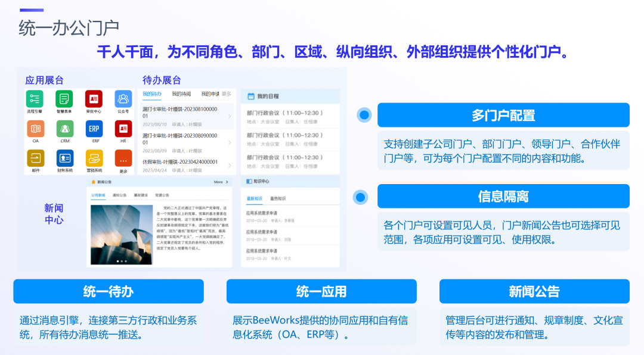Open the 营销系统 application icon
The height and width of the screenshot is (355, 644).
pos(94,158)
